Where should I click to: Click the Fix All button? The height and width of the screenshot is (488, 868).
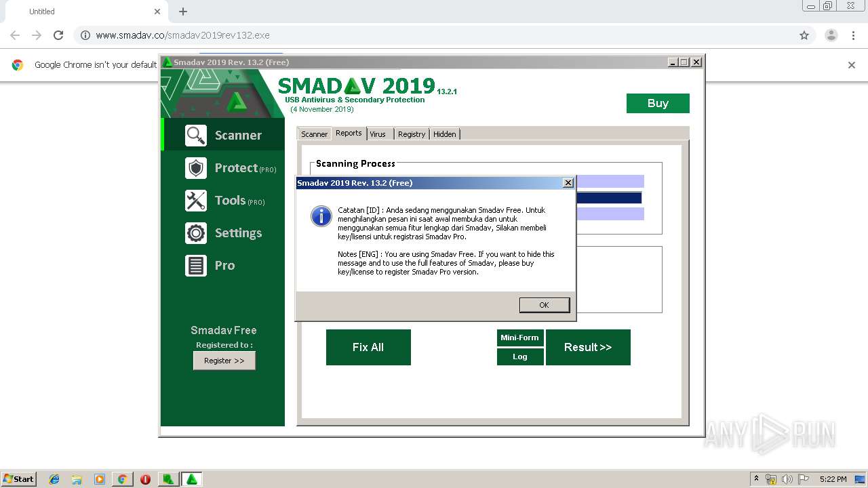368,347
